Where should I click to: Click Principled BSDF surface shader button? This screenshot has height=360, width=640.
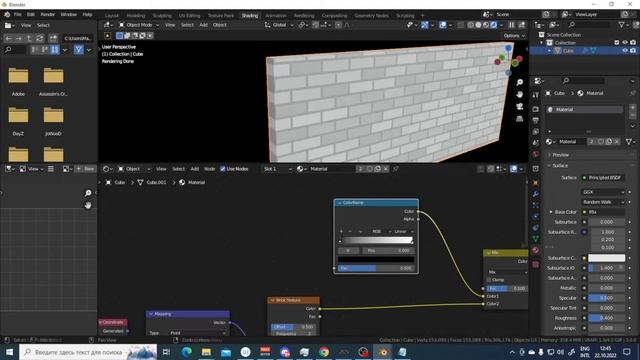coord(603,178)
